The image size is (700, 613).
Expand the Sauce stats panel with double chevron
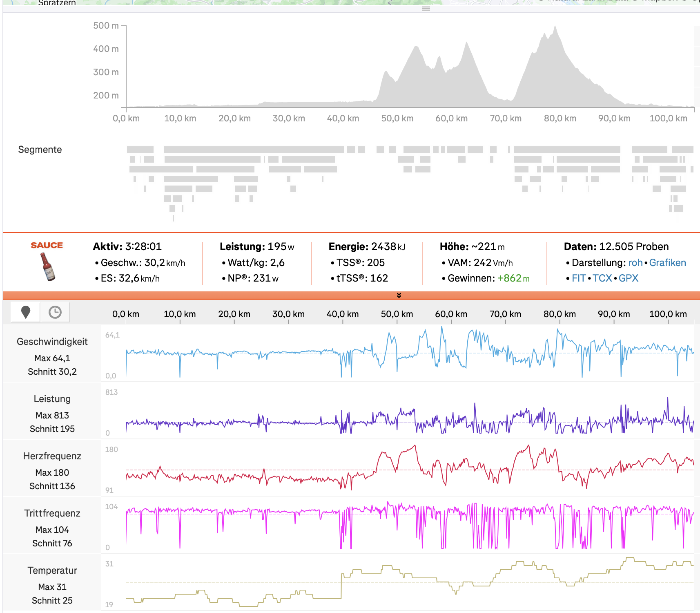tap(399, 295)
